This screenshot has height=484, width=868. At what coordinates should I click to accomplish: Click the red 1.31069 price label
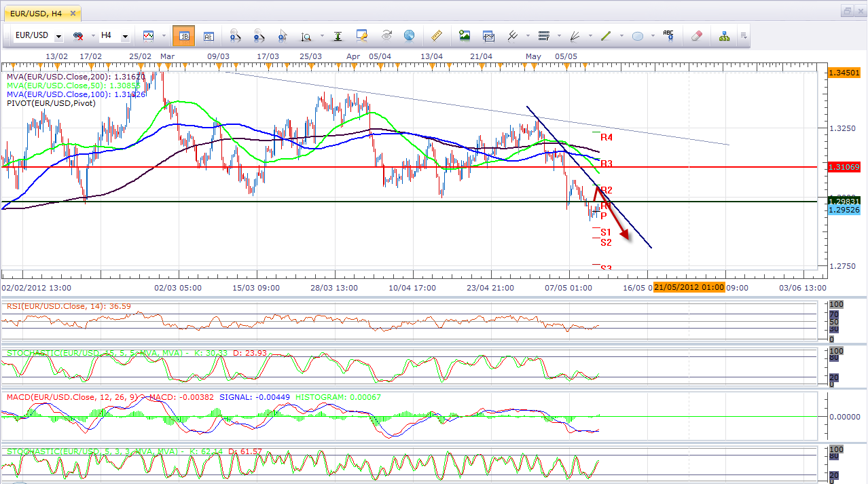(x=844, y=166)
